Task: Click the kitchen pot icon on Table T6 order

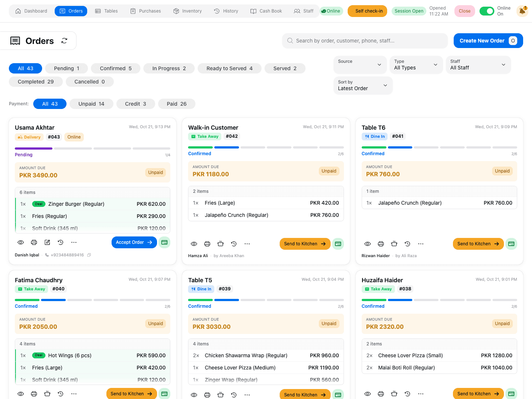Action: pos(394,244)
